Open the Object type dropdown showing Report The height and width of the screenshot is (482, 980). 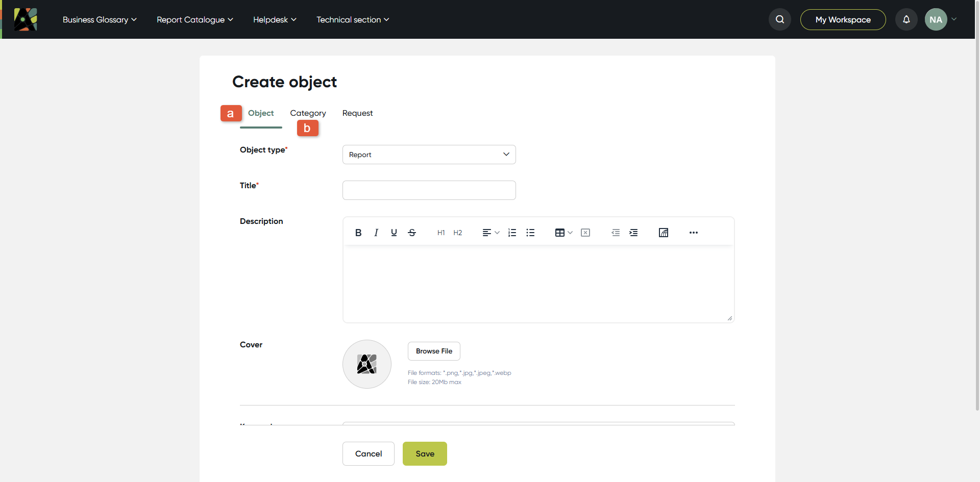click(429, 155)
